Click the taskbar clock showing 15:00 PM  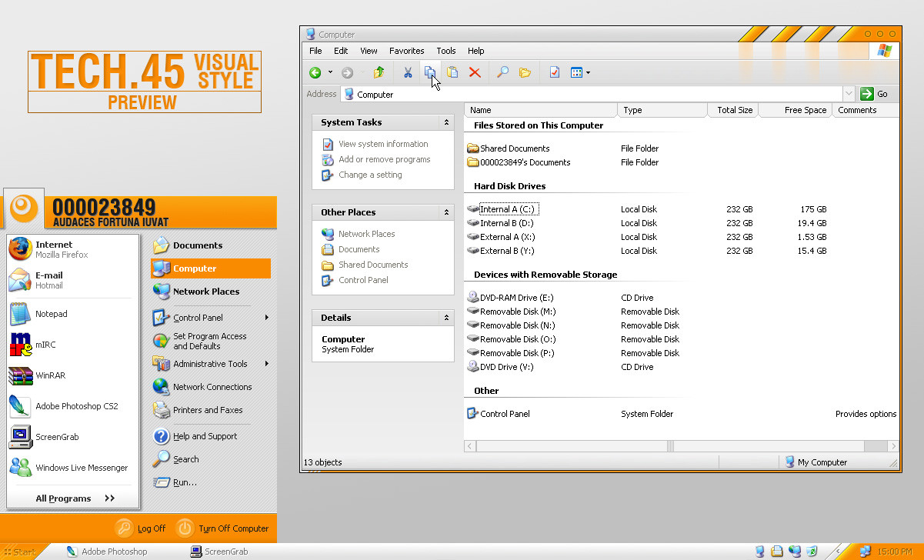[x=895, y=552]
